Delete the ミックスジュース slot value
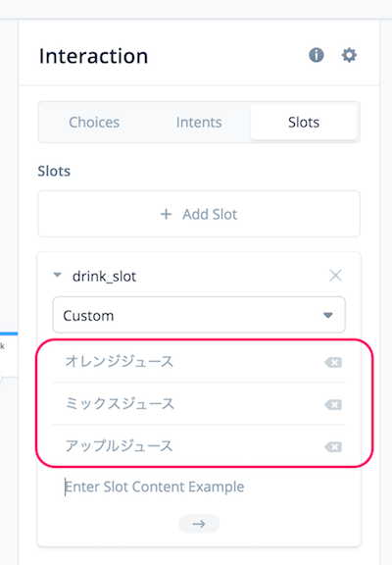This screenshot has height=565, width=392. point(333,405)
